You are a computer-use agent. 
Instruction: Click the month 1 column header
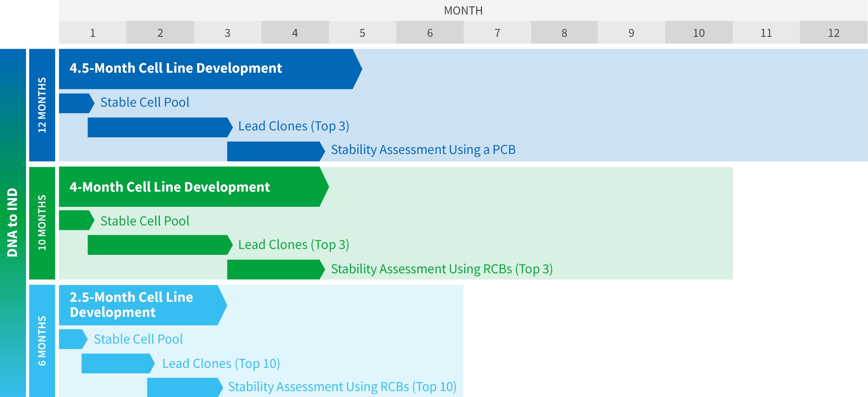click(x=92, y=33)
